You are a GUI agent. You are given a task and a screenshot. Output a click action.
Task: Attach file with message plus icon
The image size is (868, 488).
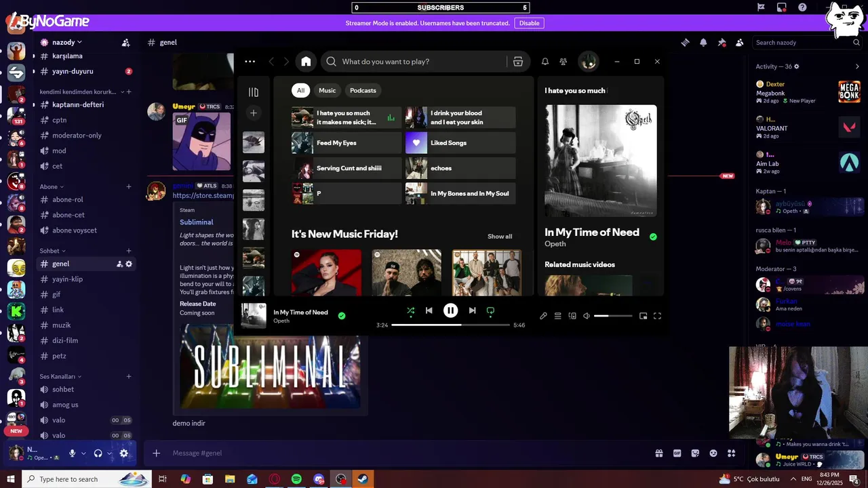coord(156,453)
